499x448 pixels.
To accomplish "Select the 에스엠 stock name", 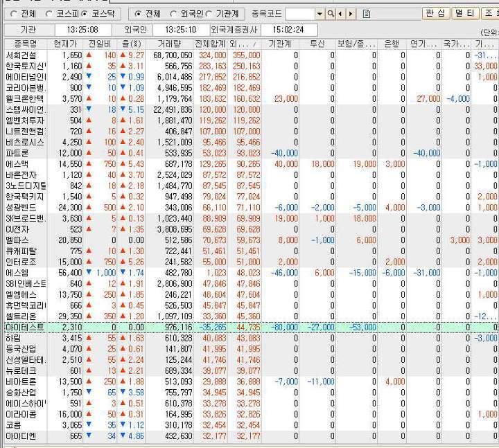I will click(x=17, y=273).
